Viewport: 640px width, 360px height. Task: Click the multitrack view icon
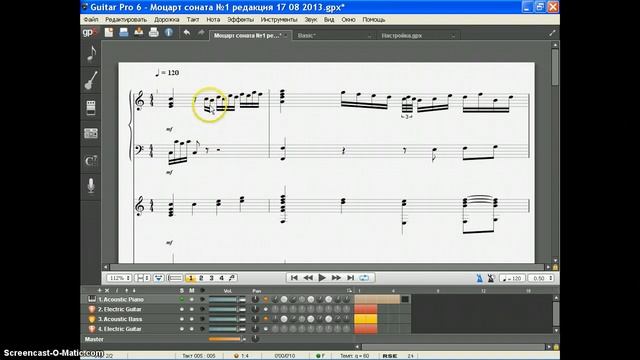coord(175,278)
